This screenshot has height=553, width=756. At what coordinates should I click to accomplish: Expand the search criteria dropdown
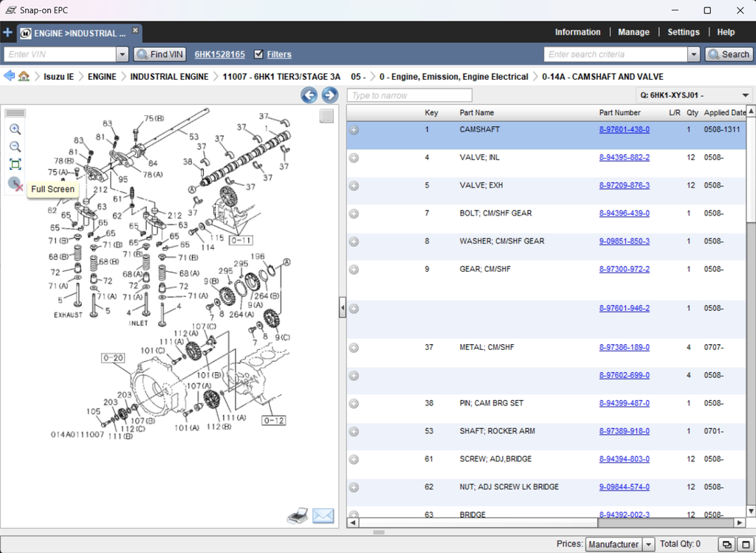point(694,55)
